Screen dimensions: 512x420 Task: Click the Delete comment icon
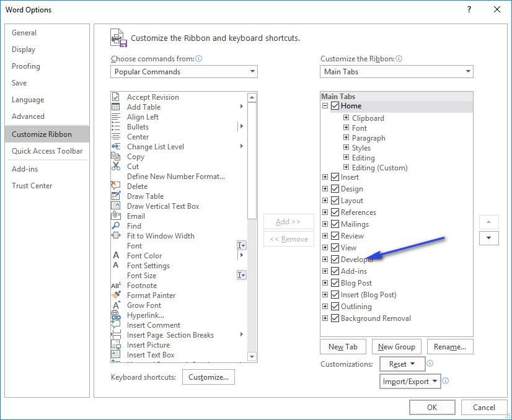point(115,186)
